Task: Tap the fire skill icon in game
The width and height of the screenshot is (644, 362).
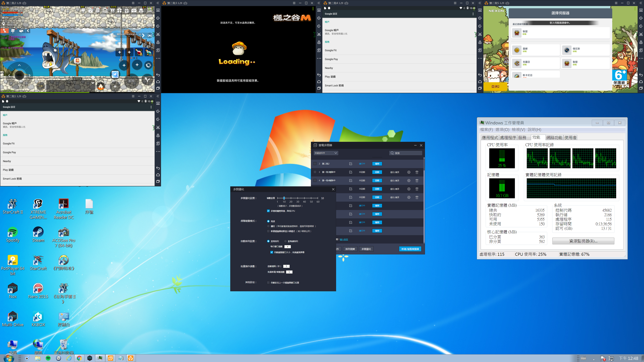Action: [100, 86]
